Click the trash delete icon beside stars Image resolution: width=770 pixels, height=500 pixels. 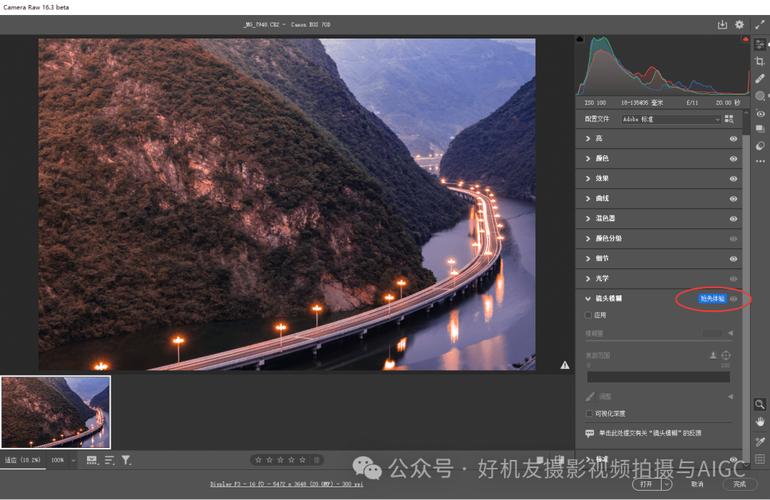pyautogui.click(x=317, y=460)
